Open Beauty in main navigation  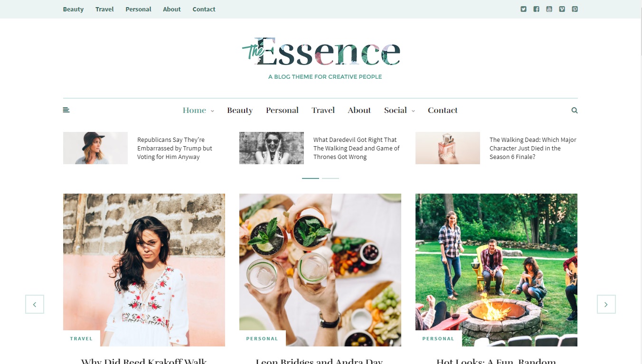click(240, 110)
